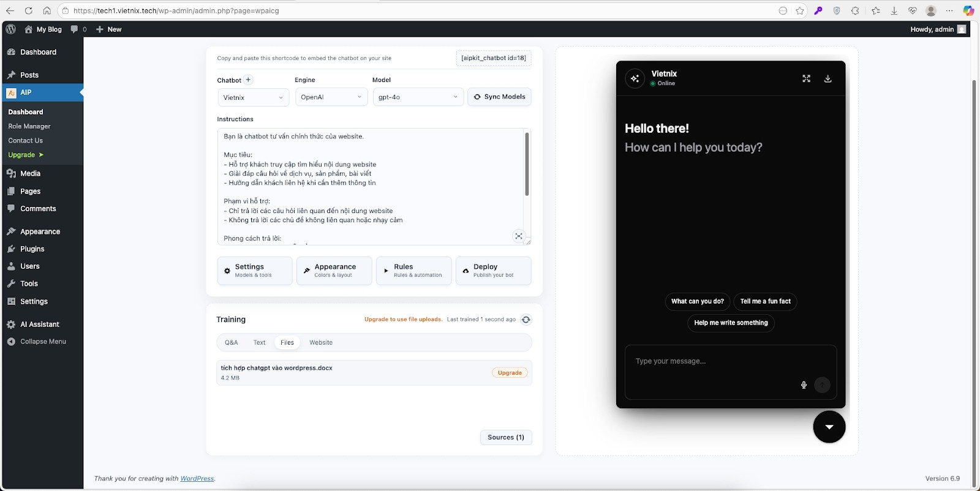Open Appearance Colors & layout card
The image size is (980, 491).
tap(334, 271)
